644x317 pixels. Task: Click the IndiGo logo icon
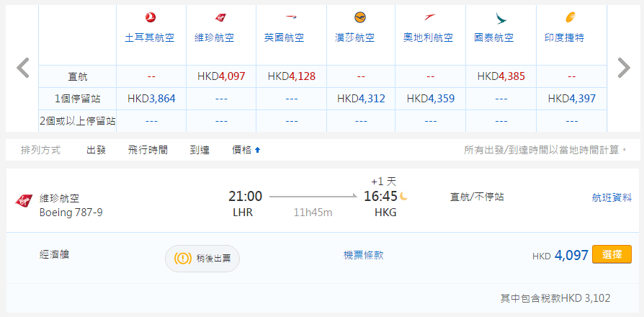tap(571, 17)
